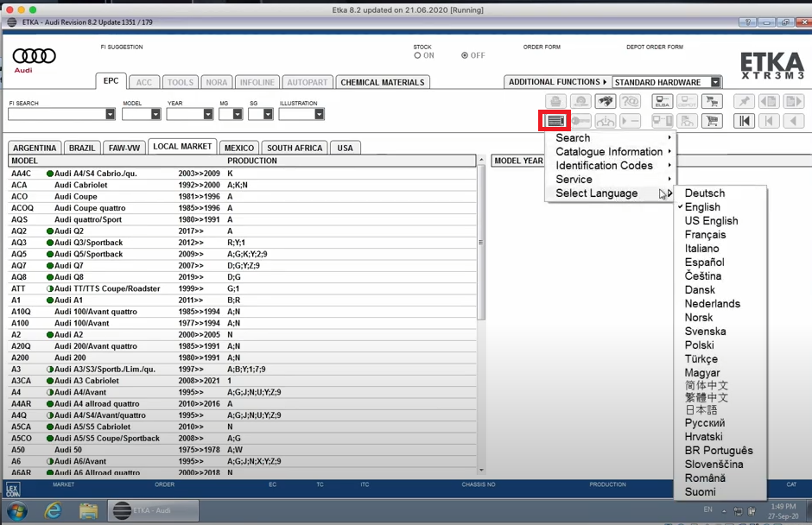
Task: Click the PRODUCTION column header
Action: (x=252, y=161)
